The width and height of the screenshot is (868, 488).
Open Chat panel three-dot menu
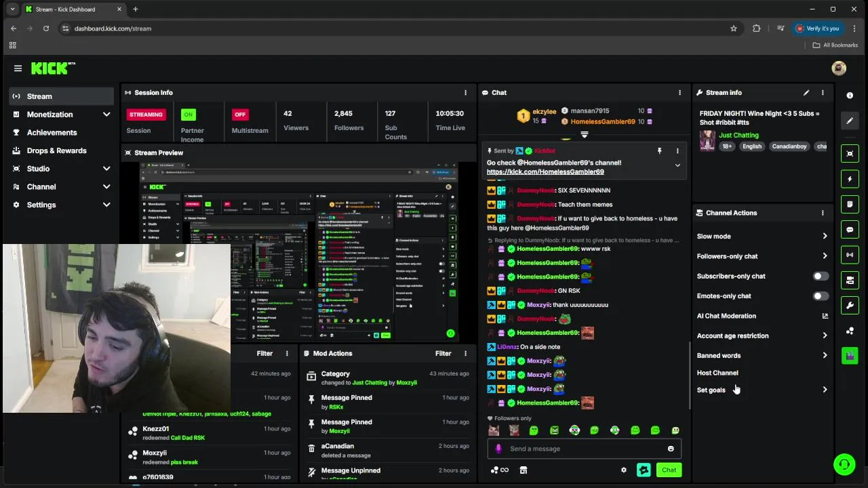tap(679, 93)
